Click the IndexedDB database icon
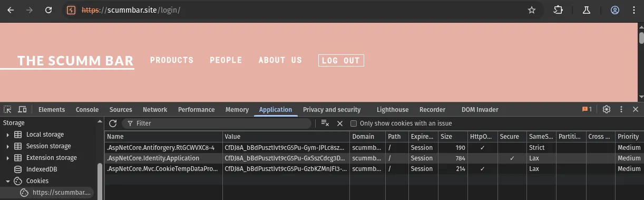644x200 pixels. coord(18,169)
